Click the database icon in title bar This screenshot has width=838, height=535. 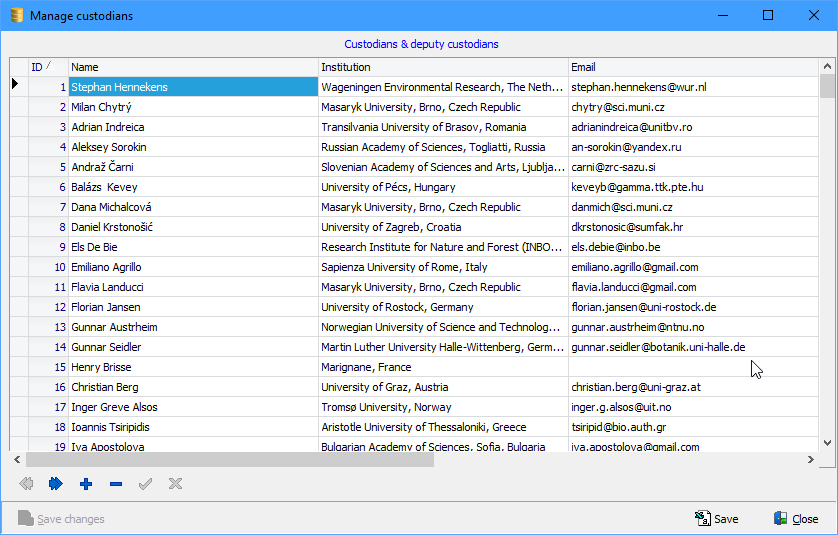coord(16,16)
